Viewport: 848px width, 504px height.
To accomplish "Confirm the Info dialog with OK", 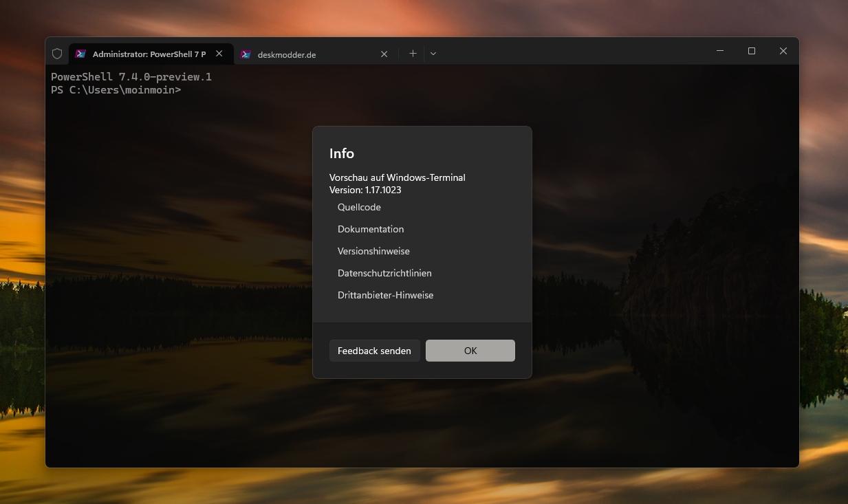I will (470, 351).
